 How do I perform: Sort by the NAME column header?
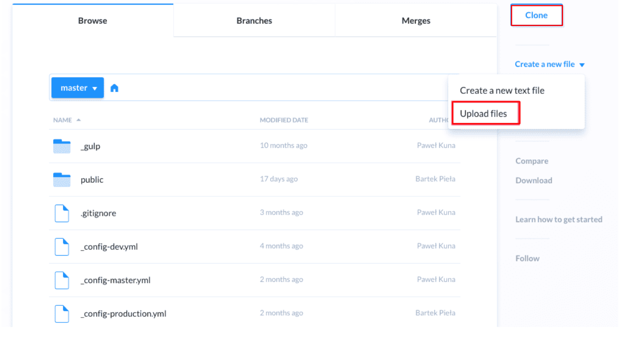pyautogui.click(x=62, y=120)
